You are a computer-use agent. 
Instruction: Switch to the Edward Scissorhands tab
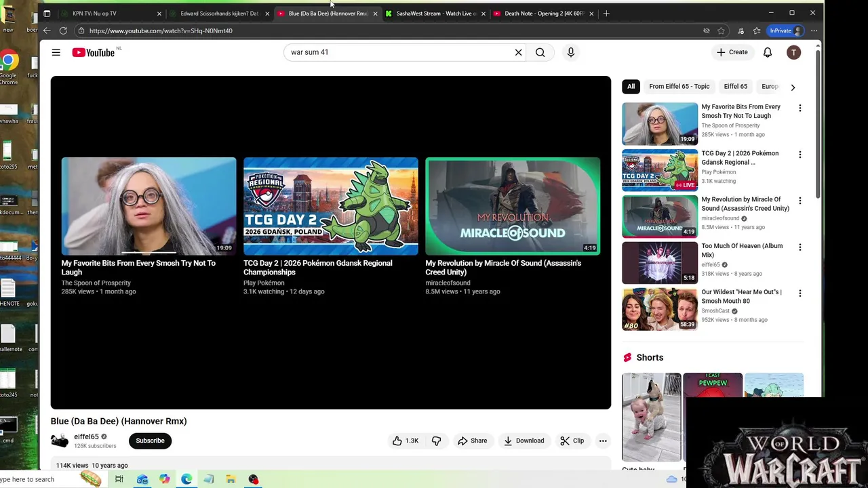(219, 14)
